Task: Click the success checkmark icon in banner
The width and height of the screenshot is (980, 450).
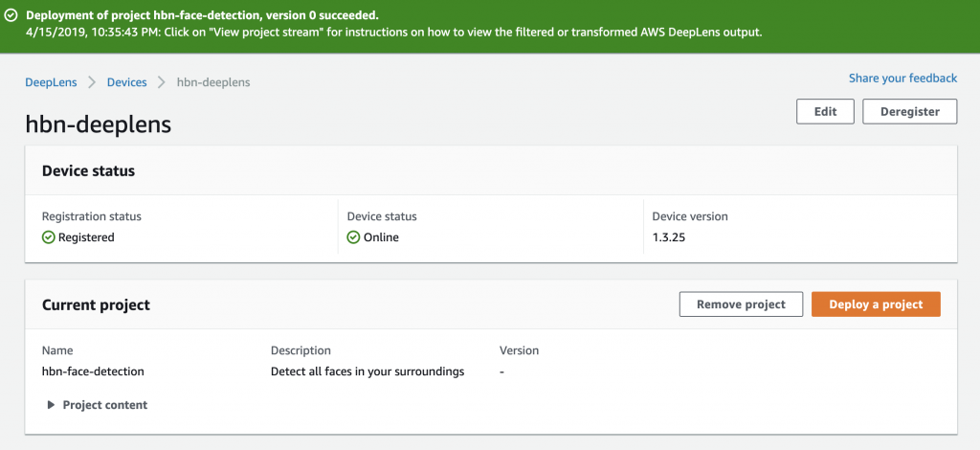Action: pyautogui.click(x=11, y=15)
